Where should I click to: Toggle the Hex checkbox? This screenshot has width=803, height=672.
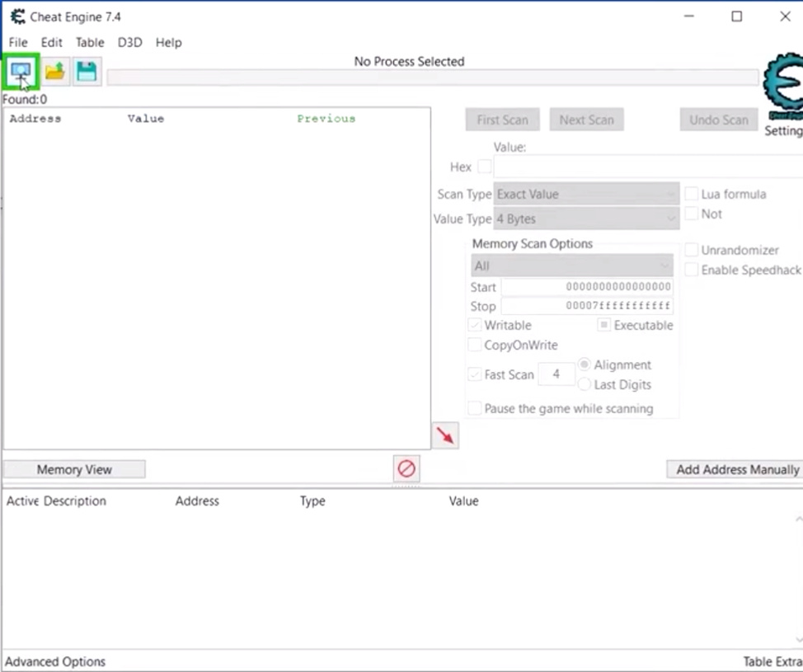click(485, 167)
